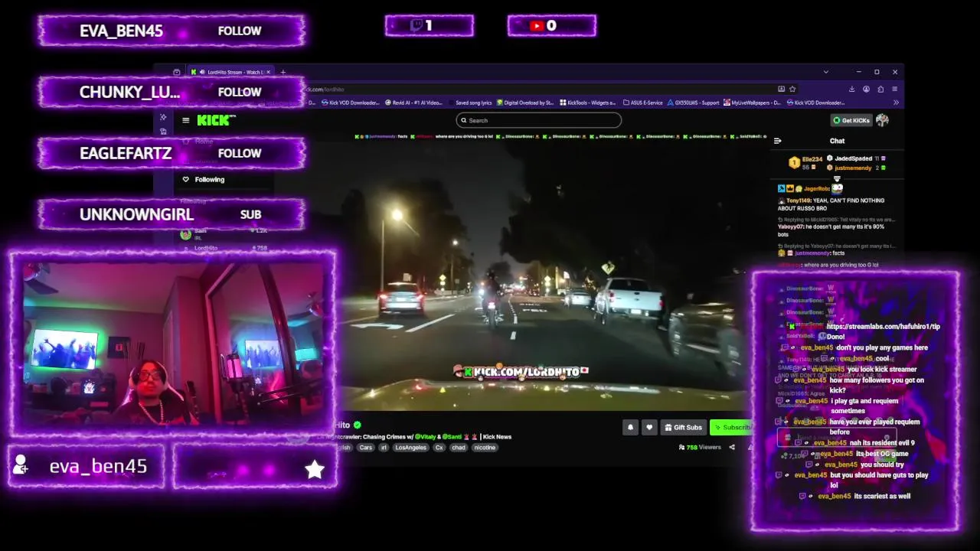980x551 pixels.
Task: Open the user avatar menu in Kick header
Action: coord(882,120)
